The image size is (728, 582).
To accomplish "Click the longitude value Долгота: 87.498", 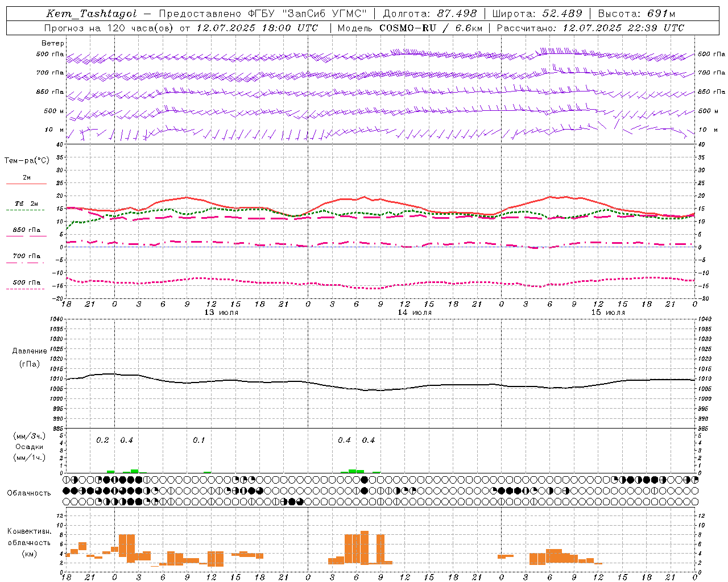I will point(430,14).
